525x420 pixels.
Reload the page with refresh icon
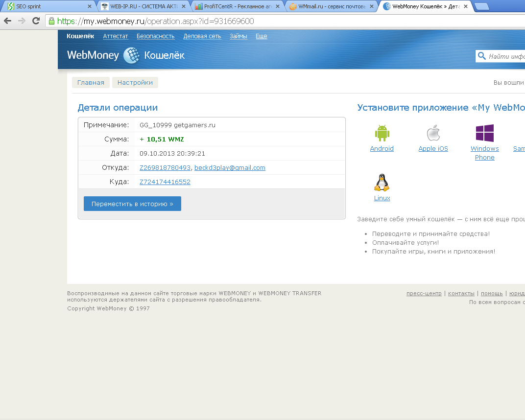tap(36, 21)
